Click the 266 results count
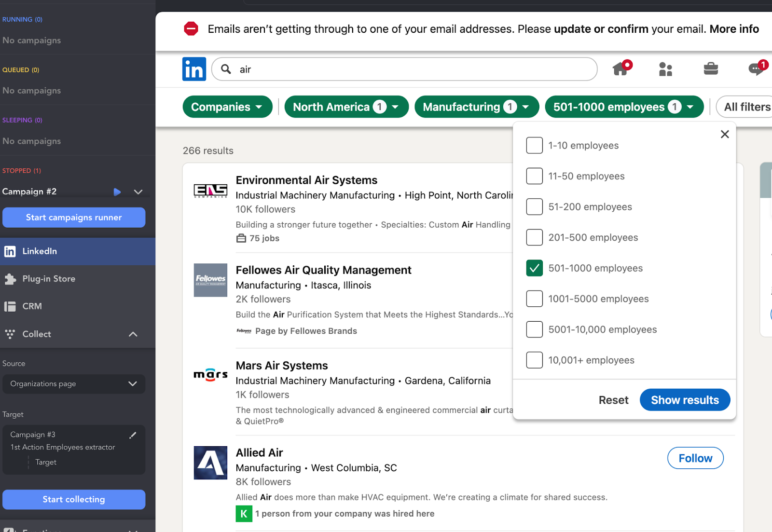This screenshot has width=772, height=532. (208, 150)
